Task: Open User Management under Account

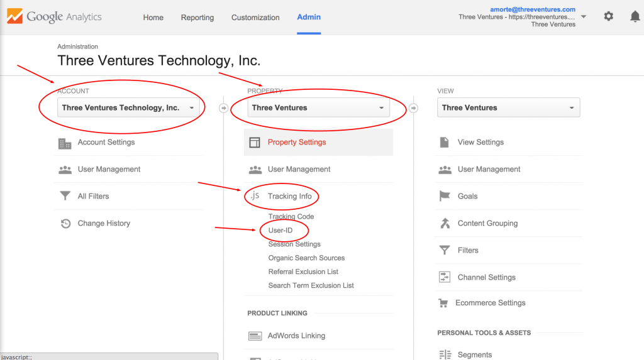Action: (109, 170)
